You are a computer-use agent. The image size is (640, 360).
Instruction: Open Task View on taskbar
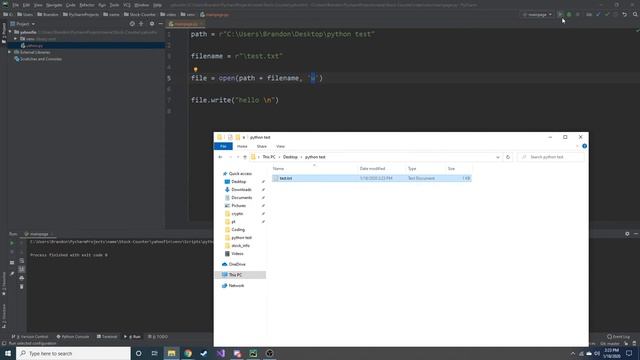pos(155,353)
